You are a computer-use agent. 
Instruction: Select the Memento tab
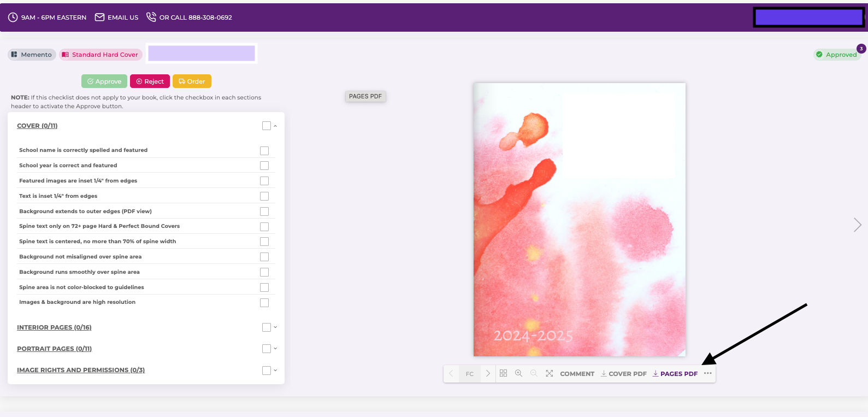tap(32, 55)
